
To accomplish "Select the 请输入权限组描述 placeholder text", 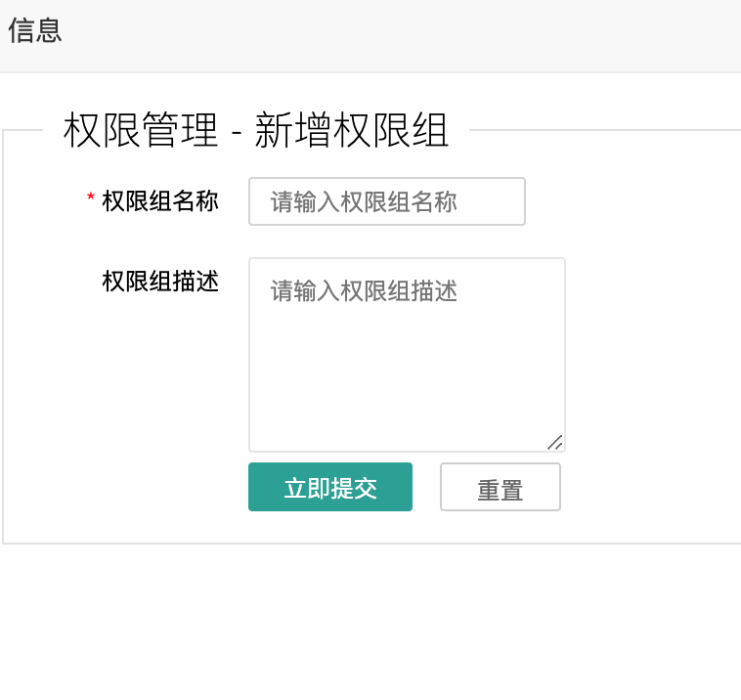I will pyautogui.click(x=364, y=291).
